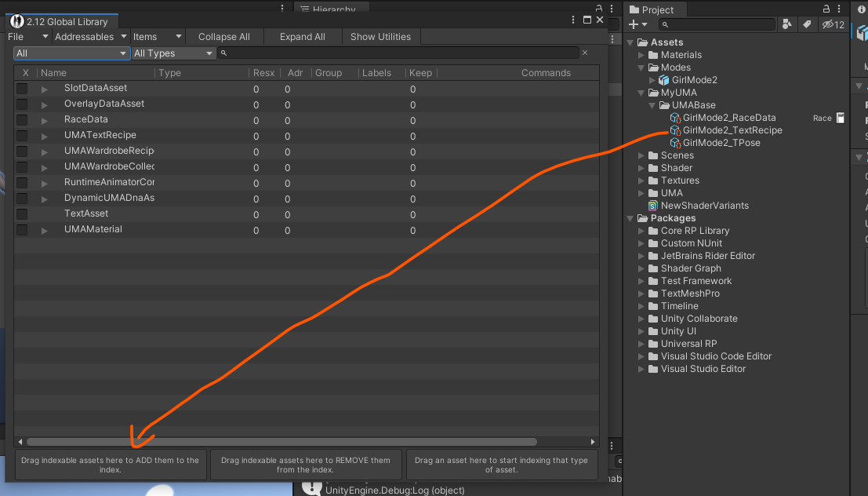The height and width of the screenshot is (496, 868).
Task: Expand the RaceData row arrow
Action: pos(44,120)
